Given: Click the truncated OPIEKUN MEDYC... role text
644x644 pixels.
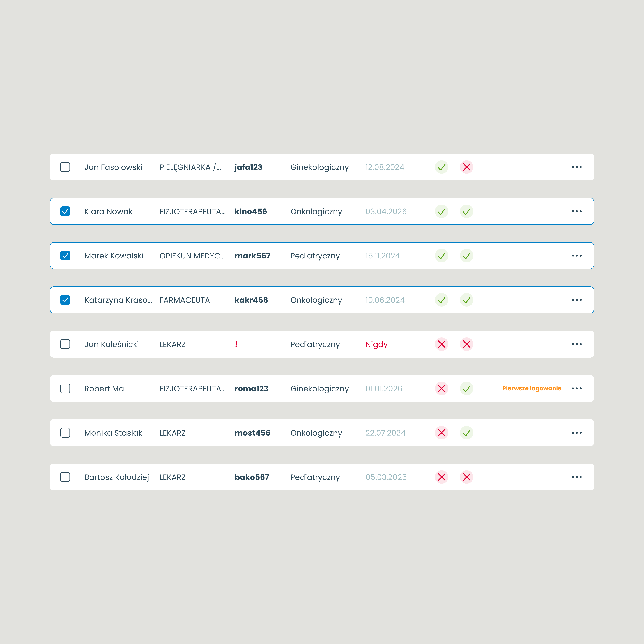Looking at the screenshot, I should [x=192, y=256].
